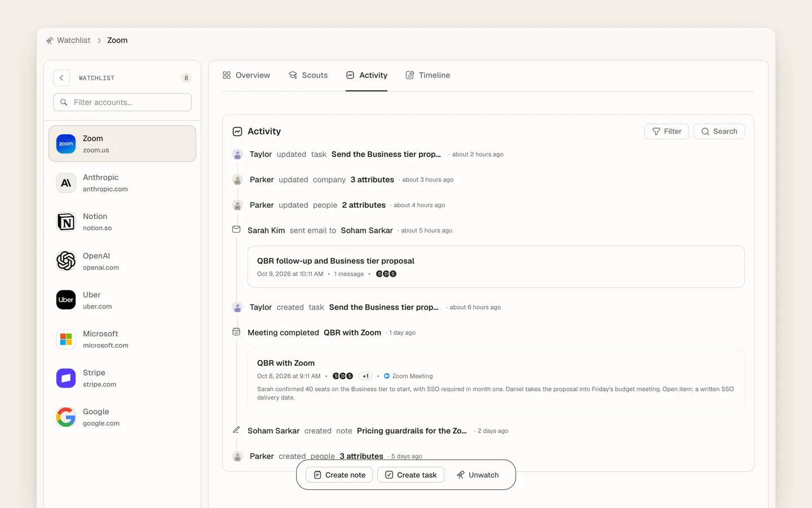
Task: Click Taylor's avatar on the updated task row
Action: (x=237, y=154)
